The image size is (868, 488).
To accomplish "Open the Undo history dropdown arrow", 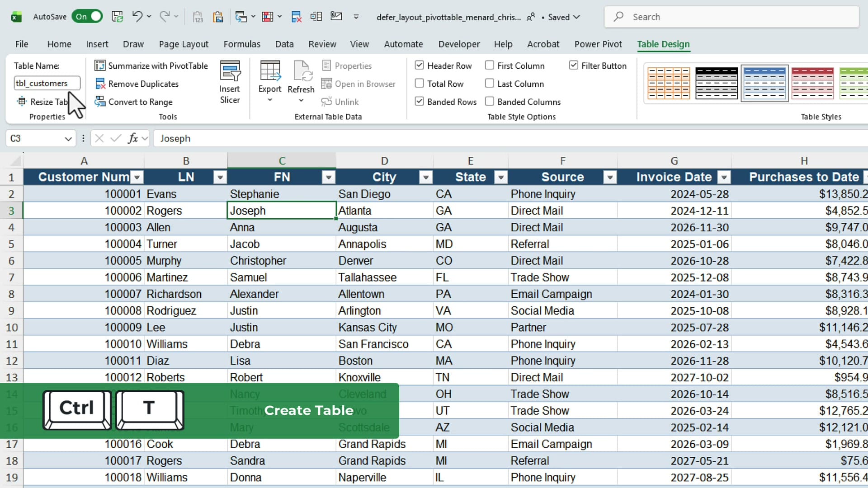I will (x=149, y=17).
